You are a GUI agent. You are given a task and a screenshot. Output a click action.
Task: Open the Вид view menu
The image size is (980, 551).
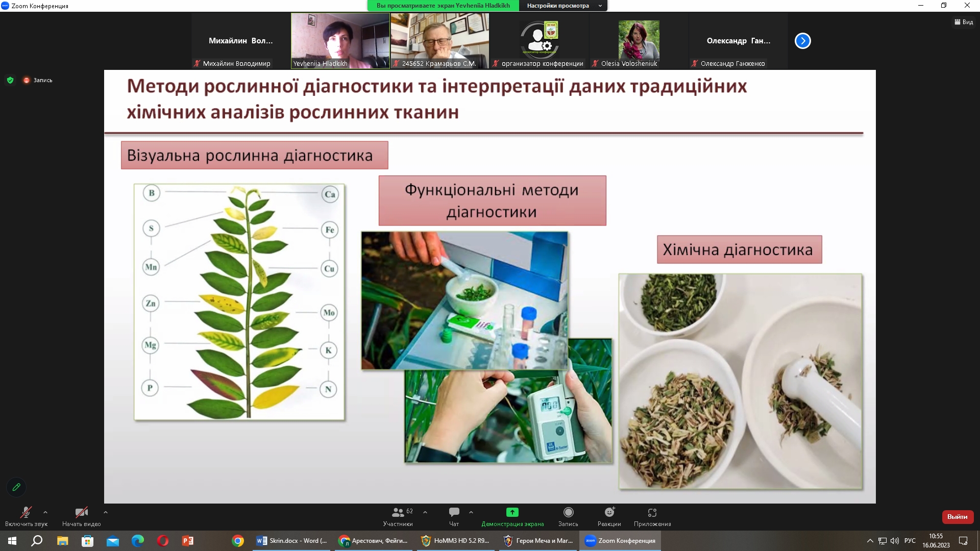964,22
